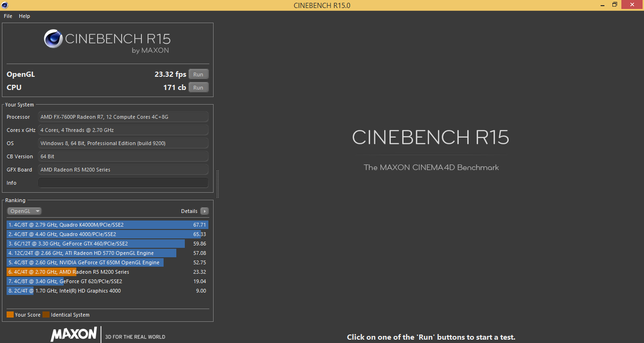Open the Help menu

[x=25, y=16]
